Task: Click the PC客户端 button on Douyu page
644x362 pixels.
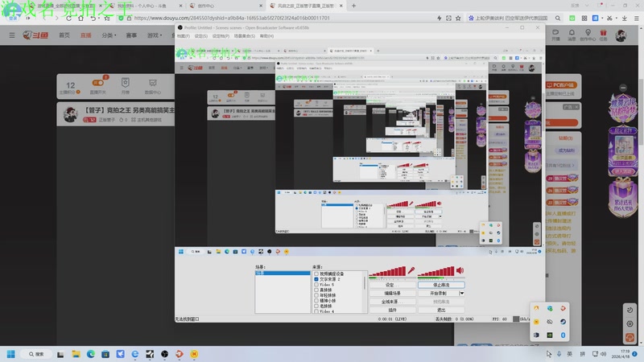Action: [561, 85]
